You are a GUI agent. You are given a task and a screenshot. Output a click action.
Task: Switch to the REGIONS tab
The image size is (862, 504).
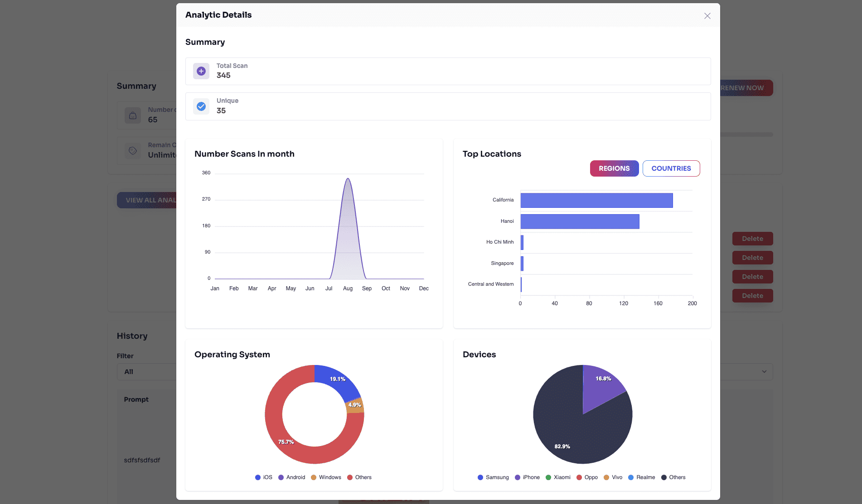point(614,168)
